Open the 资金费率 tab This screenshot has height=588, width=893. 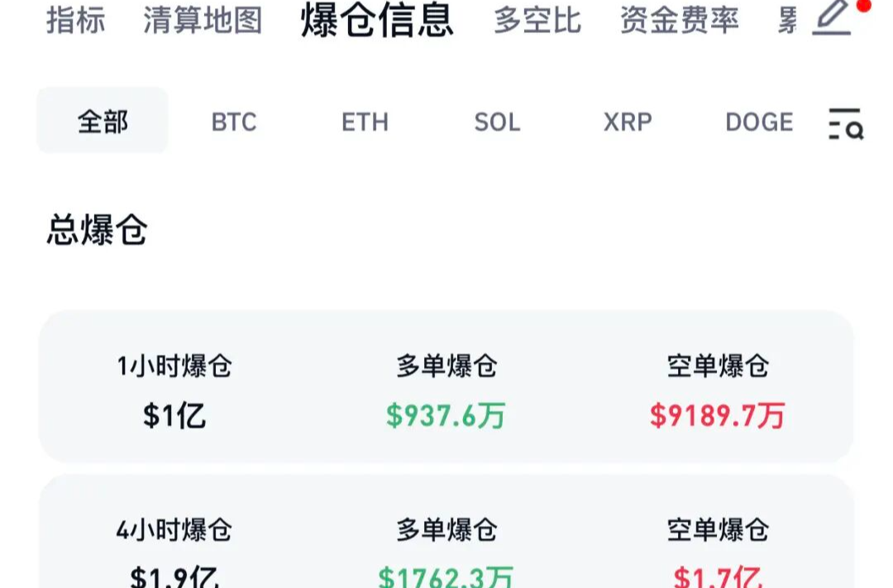click(x=679, y=20)
